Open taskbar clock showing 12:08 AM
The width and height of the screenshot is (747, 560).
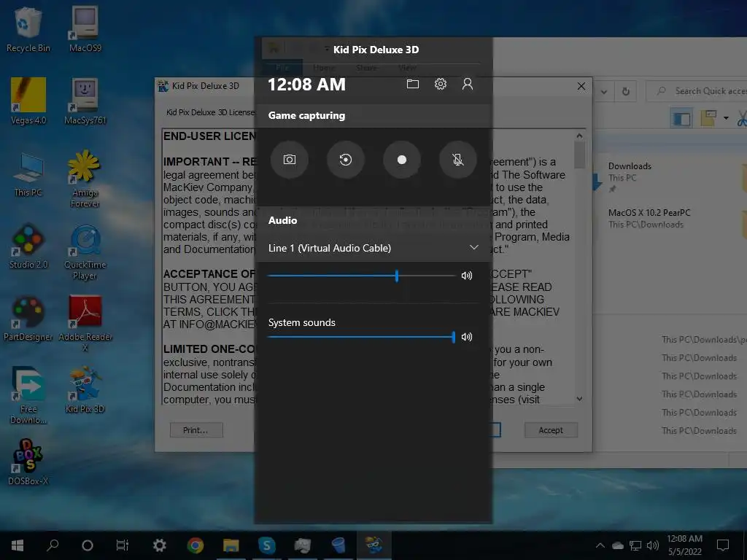[x=684, y=545]
